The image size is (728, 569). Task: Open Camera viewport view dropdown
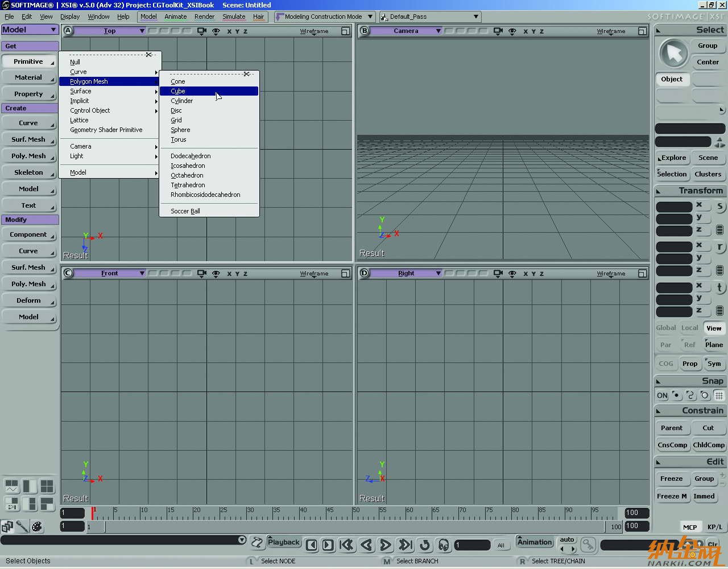pyautogui.click(x=407, y=31)
